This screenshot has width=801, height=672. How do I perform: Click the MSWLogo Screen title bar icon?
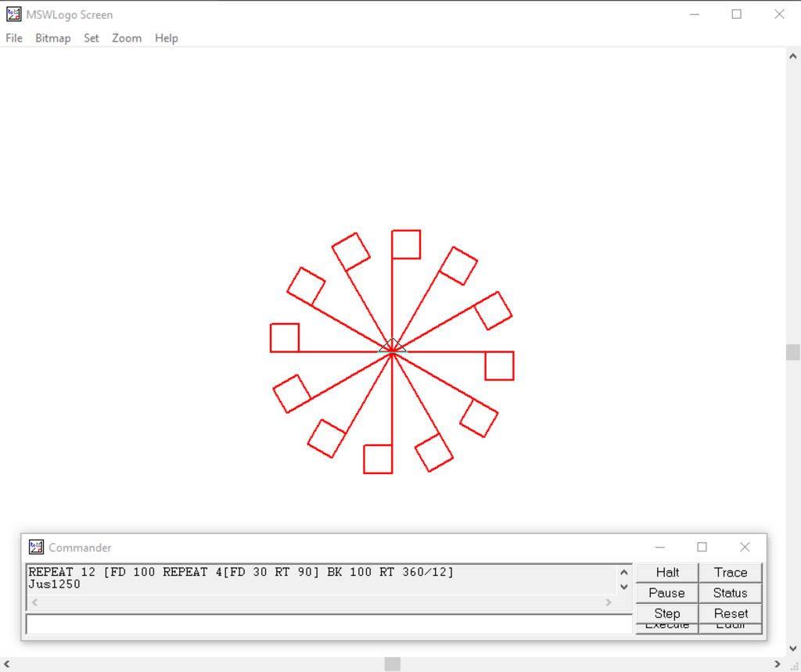coord(14,14)
